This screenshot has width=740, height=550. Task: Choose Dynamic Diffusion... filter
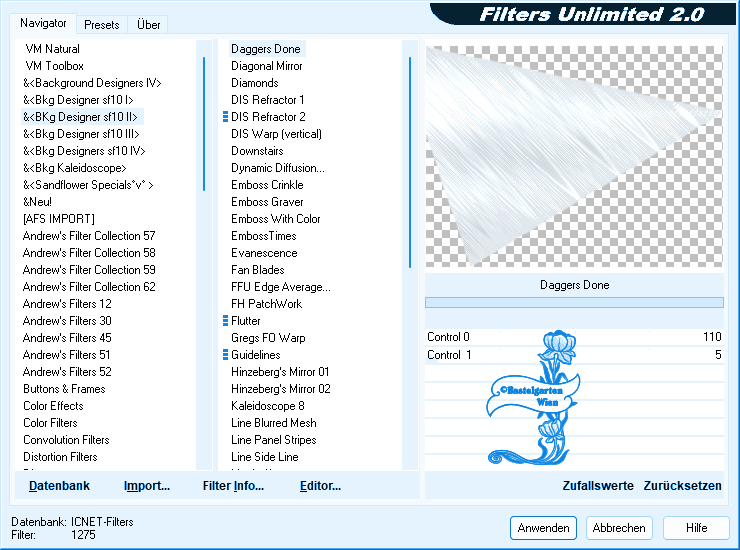point(278,168)
